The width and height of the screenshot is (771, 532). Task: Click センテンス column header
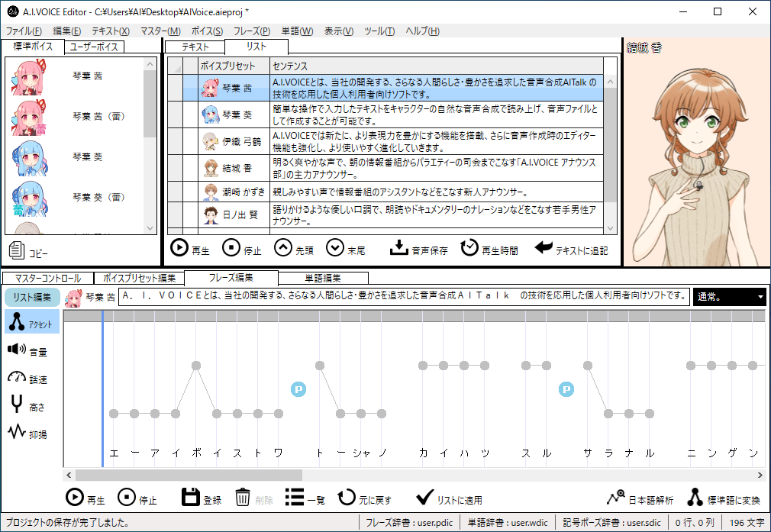tap(436, 66)
